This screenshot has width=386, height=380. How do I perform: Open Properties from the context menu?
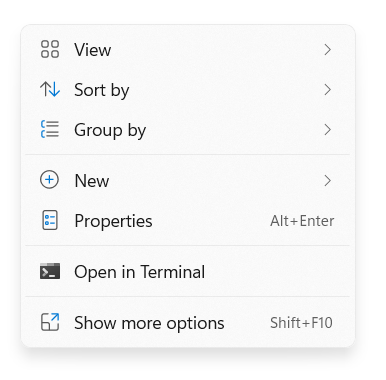point(188,221)
